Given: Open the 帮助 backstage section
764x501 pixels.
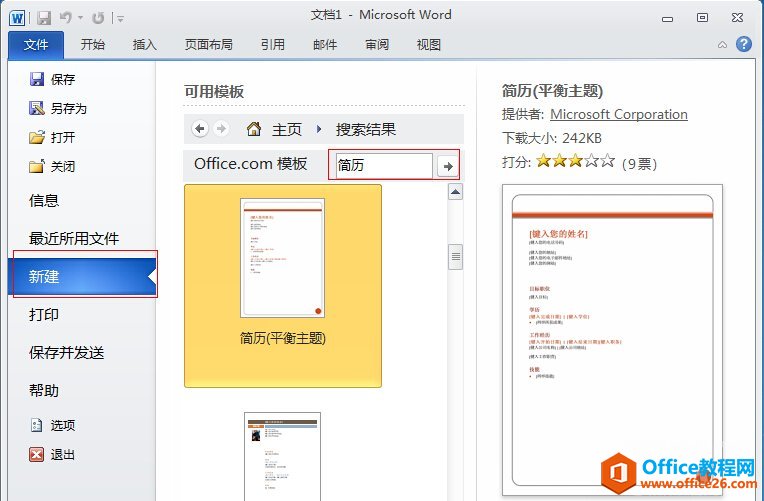Looking at the screenshot, I should [43, 391].
